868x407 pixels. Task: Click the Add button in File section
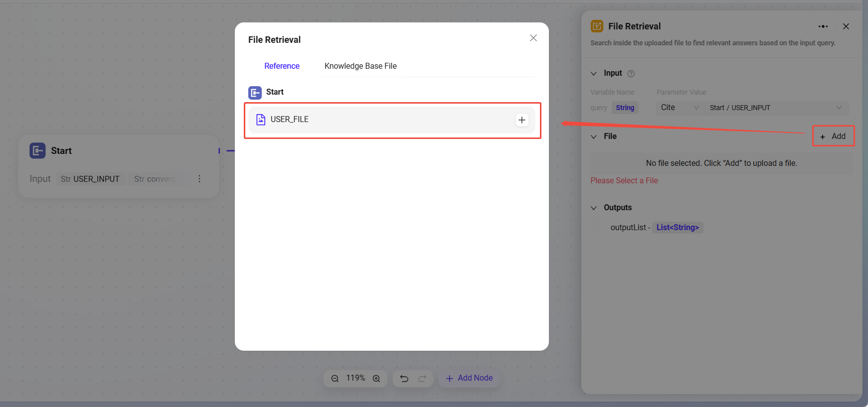pyautogui.click(x=833, y=136)
